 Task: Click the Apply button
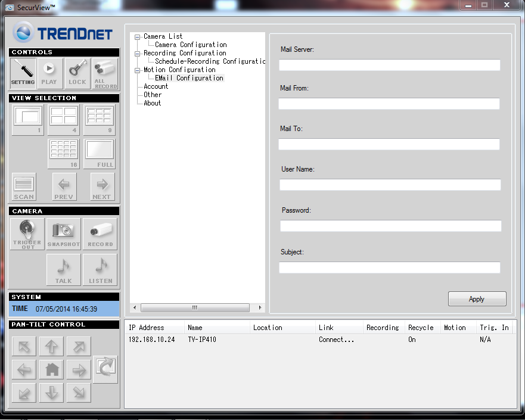477,299
